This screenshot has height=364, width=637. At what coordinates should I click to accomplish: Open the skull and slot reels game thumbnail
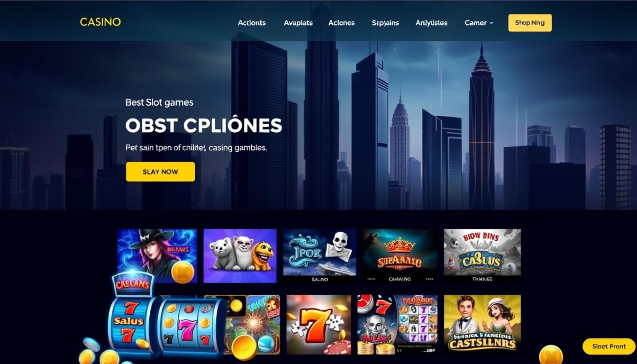(x=397, y=325)
